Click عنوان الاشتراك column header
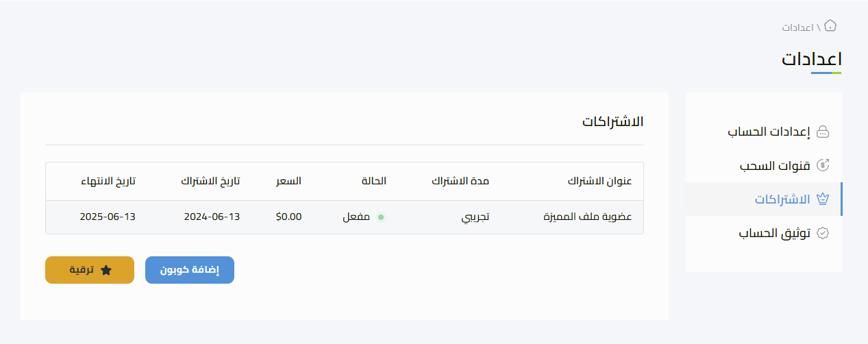The width and height of the screenshot is (868, 344). point(599,182)
